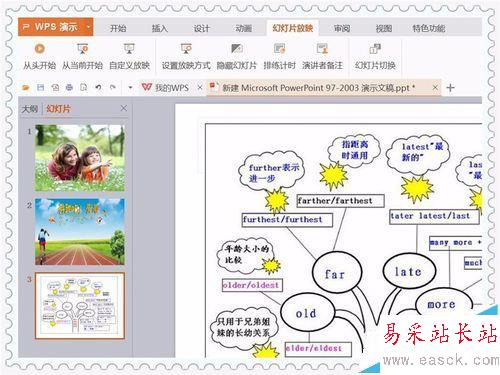The image size is (500, 375).
Task: Click the print icon in quick toolbar
Action: pos(69,88)
